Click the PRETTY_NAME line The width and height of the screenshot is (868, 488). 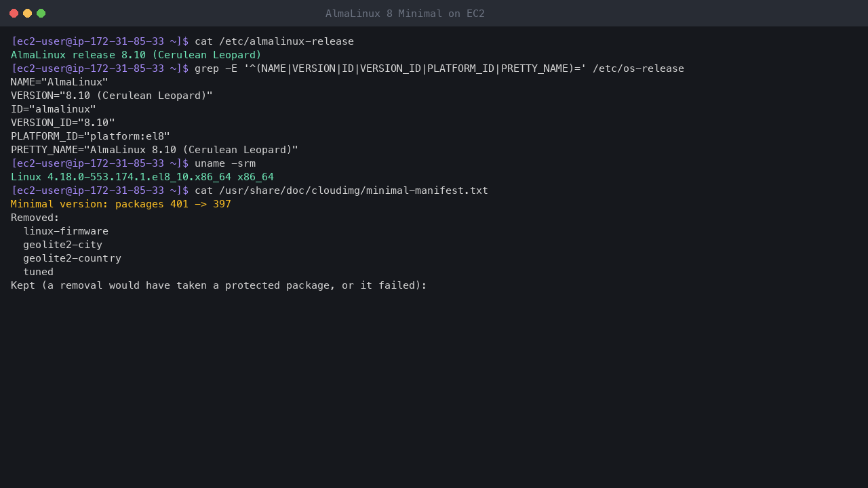(155, 150)
